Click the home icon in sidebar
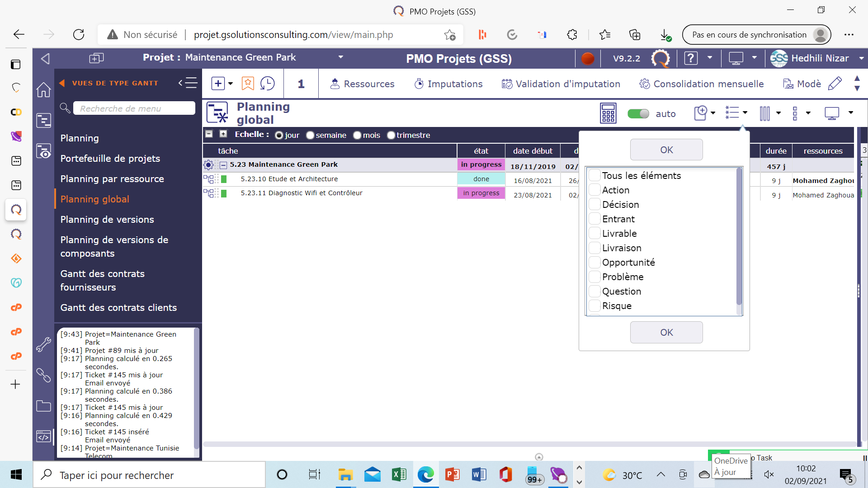868x488 pixels. coord(44,89)
